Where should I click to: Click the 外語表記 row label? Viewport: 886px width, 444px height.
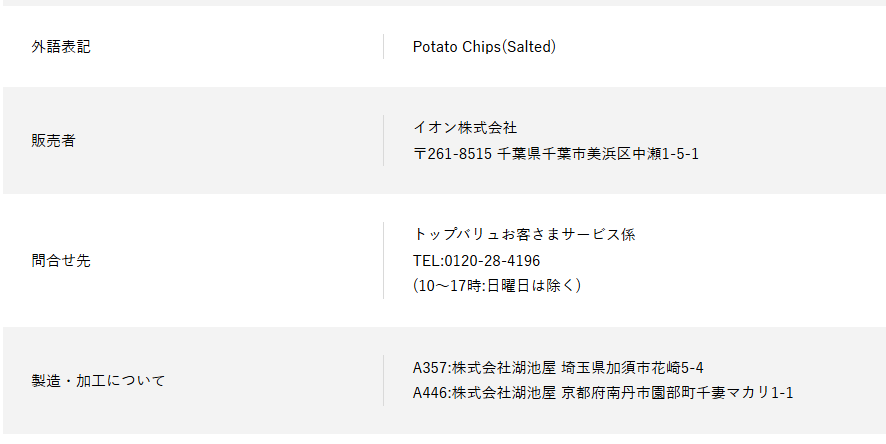click(61, 47)
